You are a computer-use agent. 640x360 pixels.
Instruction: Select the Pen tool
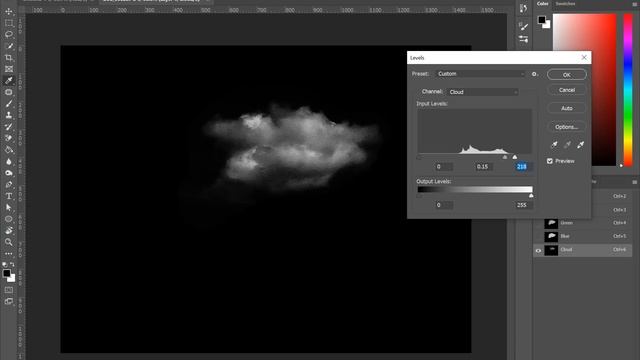pos(9,184)
